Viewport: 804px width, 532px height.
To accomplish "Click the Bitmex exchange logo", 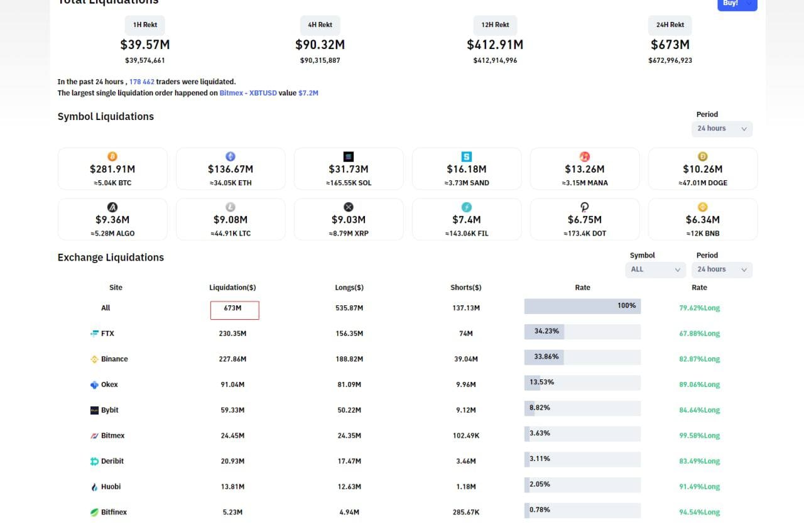I will [x=95, y=435].
